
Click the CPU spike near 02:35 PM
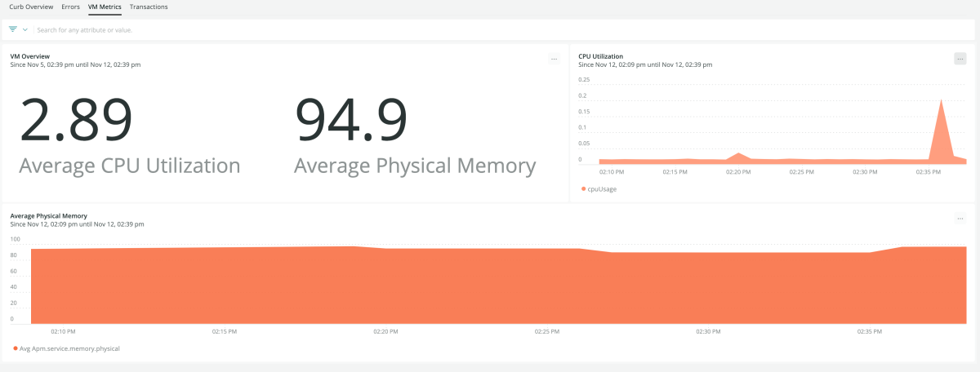[942, 131]
